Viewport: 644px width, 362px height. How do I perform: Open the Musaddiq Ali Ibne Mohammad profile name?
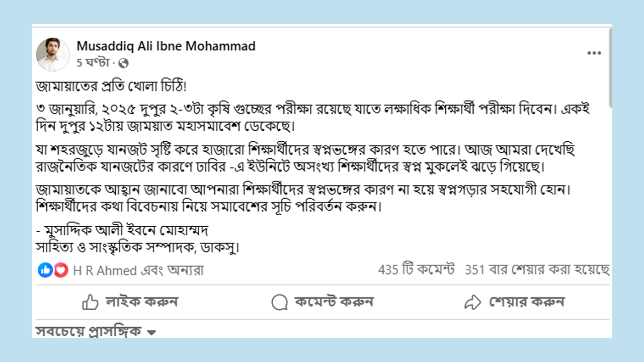pyautogui.click(x=166, y=46)
